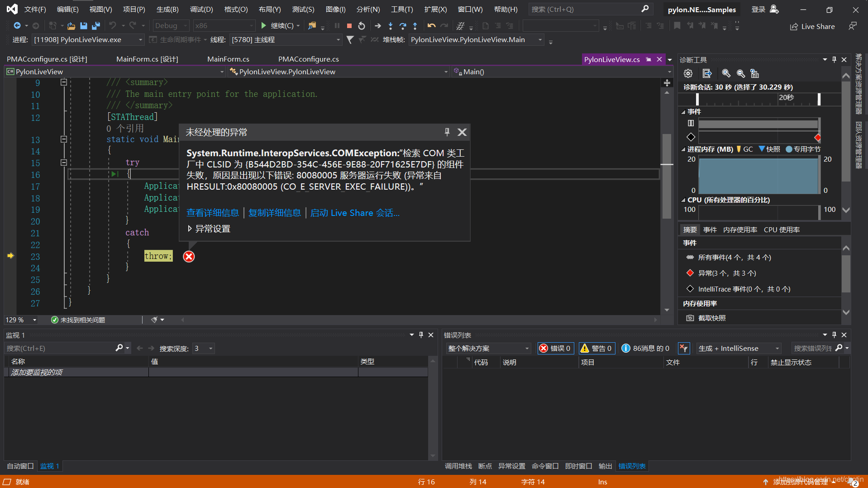Click the red exception event marker in timeline
868x488 pixels.
coord(817,137)
